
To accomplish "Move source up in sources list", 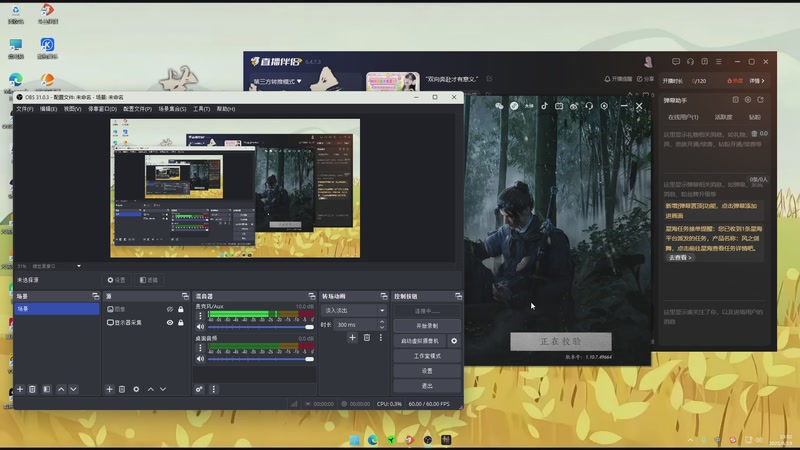I will [x=151, y=389].
